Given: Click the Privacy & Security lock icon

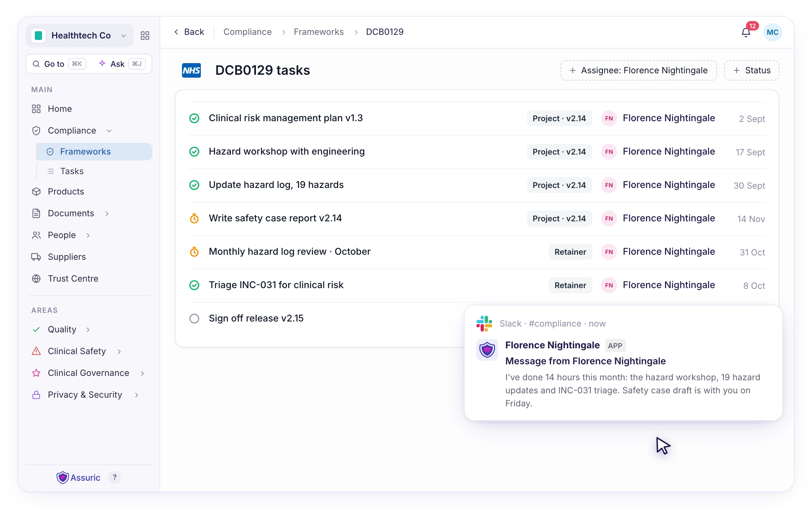Looking at the screenshot, I should [x=36, y=395].
